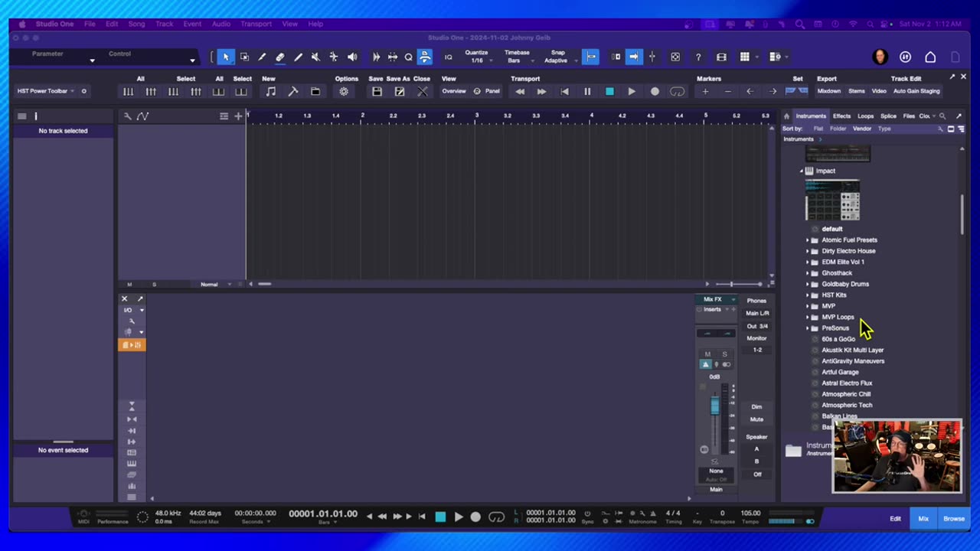Expand the EDM Elite Vol 1 folder
The image size is (980, 551).
click(x=807, y=262)
